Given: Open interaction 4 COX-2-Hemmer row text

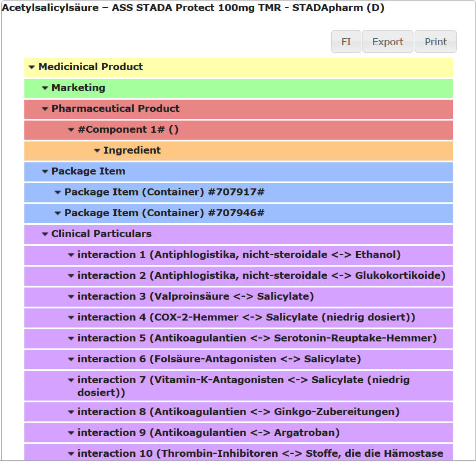Looking at the screenshot, I should tap(246, 317).
